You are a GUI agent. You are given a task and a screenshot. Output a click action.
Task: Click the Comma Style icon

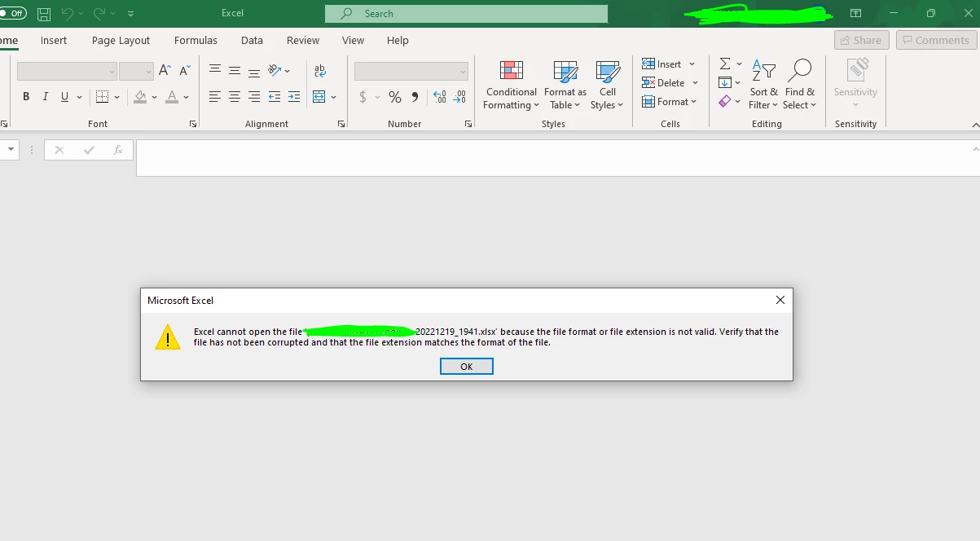415,97
